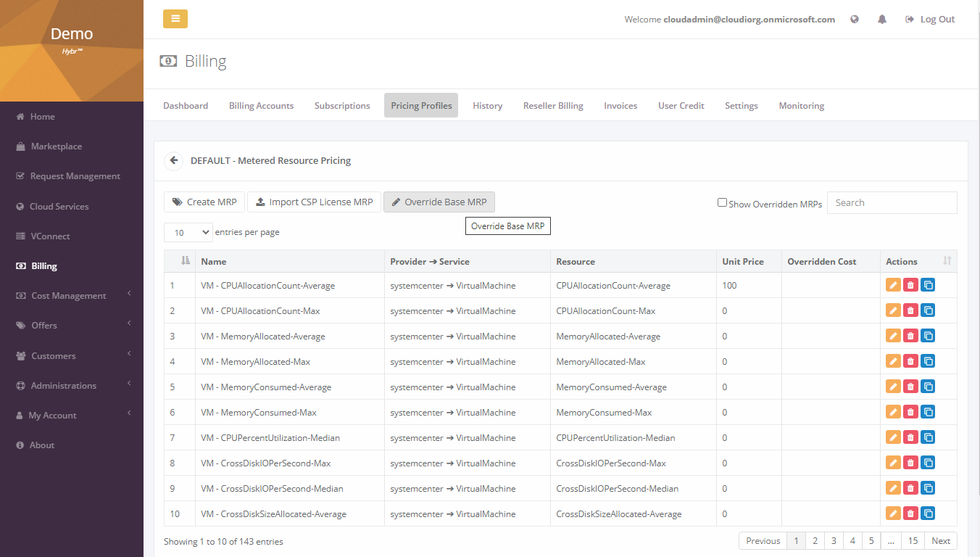
Task: Click the hamburger menu toggle button
Action: [x=175, y=19]
